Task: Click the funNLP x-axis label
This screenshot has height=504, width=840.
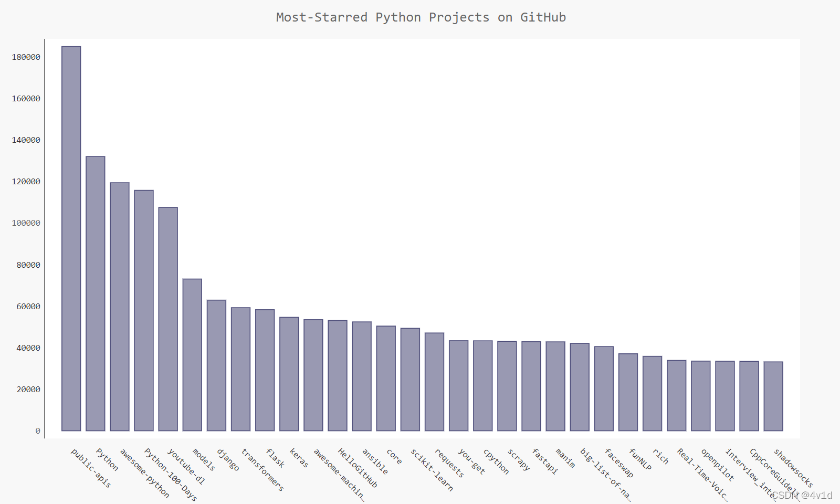Action: coord(640,459)
